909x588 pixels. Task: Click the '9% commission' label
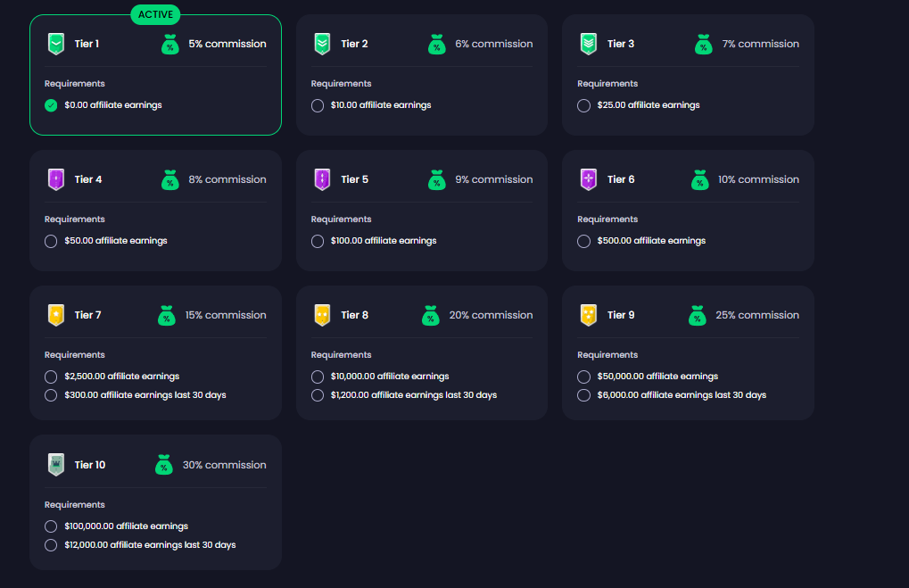[494, 179]
